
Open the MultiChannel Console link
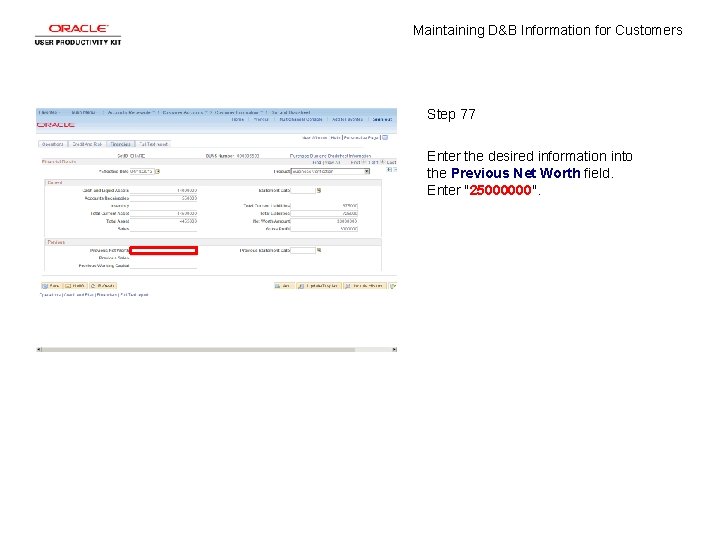click(x=301, y=119)
